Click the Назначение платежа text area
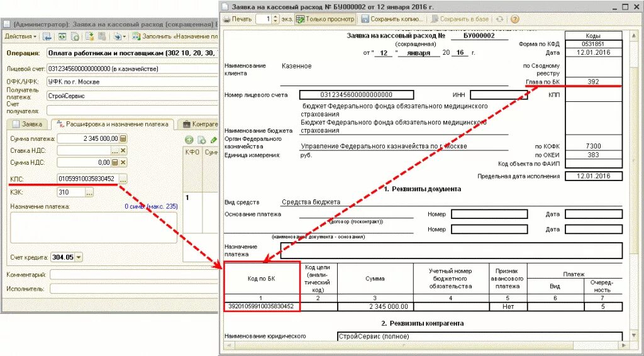The image size is (644, 356). click(94, 228)
